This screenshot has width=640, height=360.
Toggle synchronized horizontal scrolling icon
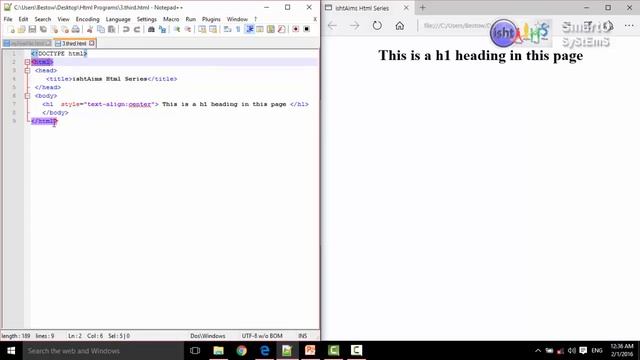tap(213, 29)
